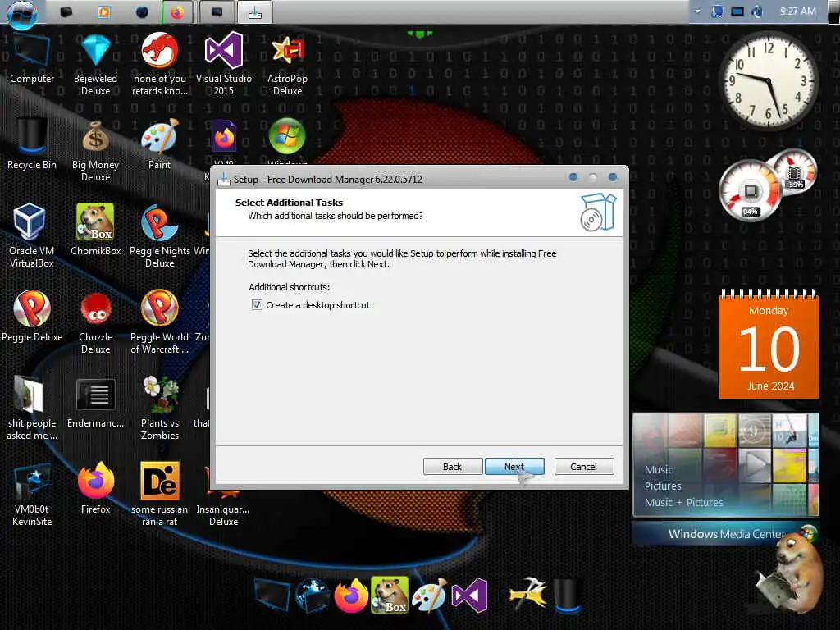Click media player taskbar icon
Image resolution: width=840 pixels, height=630 pixels.
click(x=104, y=11)
